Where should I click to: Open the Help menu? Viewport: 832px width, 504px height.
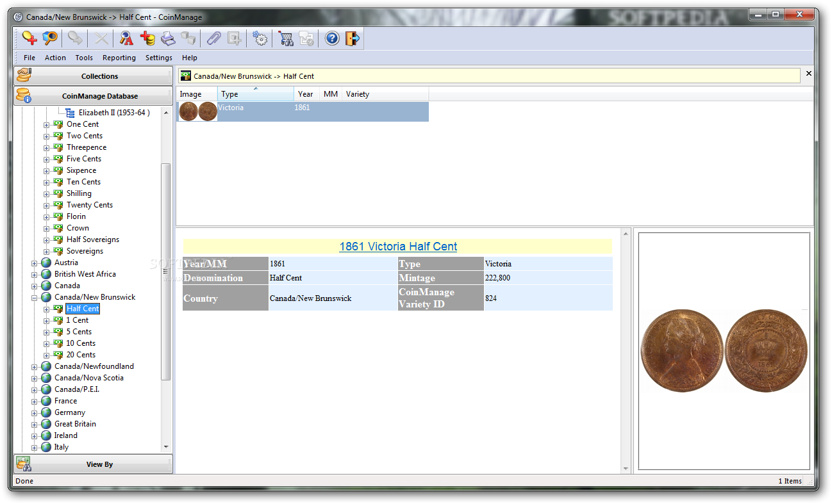point(190,58)
